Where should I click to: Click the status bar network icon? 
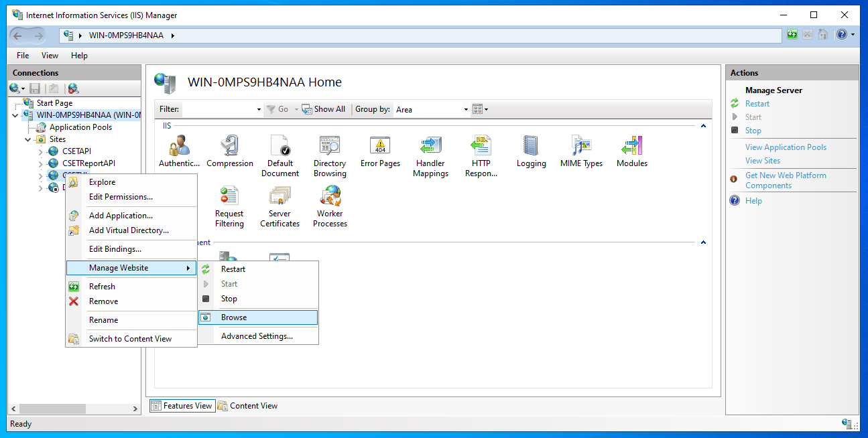pyautogui.click(x=847, y=423)
